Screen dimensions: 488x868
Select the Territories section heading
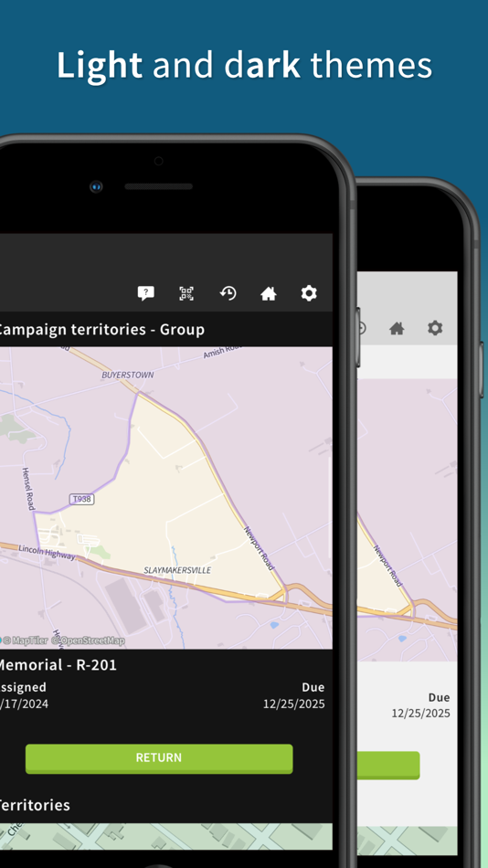(35, 805)
